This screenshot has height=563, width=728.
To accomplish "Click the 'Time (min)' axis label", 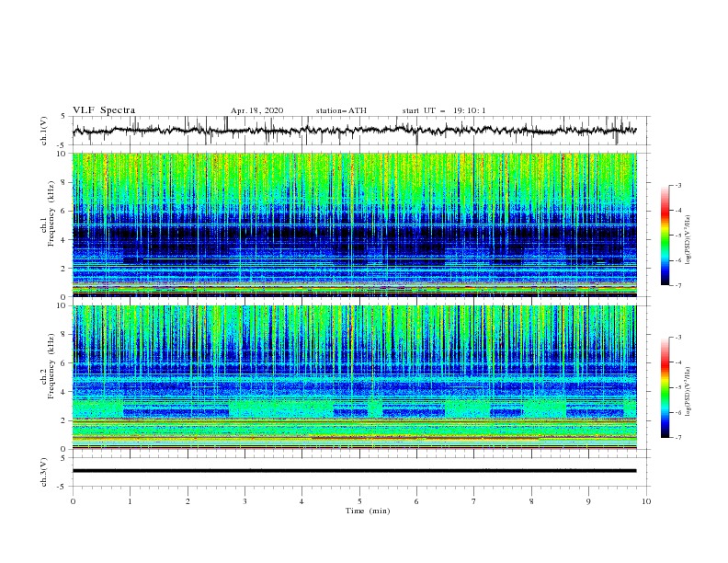I will tap(368, 511).
